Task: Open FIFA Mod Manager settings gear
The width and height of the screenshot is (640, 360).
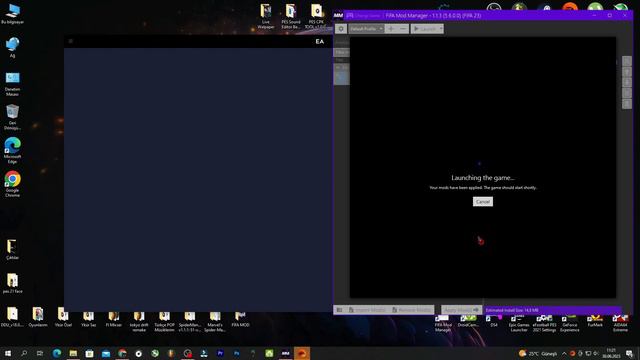Action: [x=341, y=29]
